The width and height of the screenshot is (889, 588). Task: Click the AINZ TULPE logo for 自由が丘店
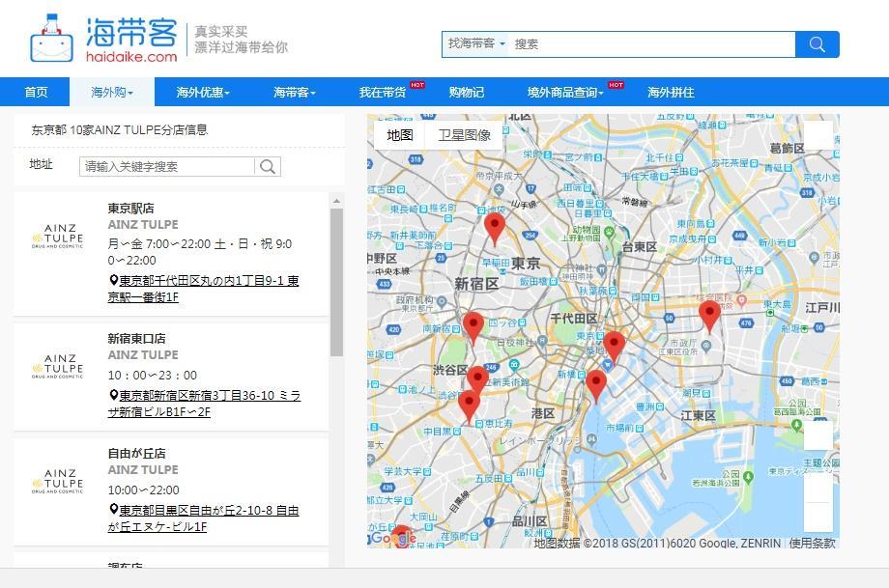[x=57, y=482]
